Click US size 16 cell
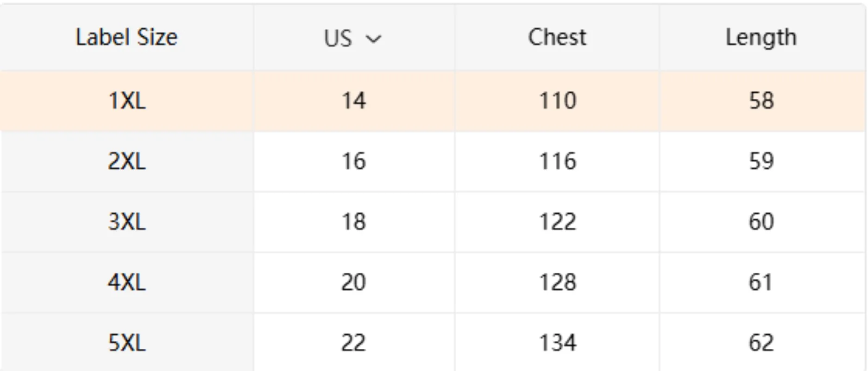868x371 pixels. tap(353, 161)
